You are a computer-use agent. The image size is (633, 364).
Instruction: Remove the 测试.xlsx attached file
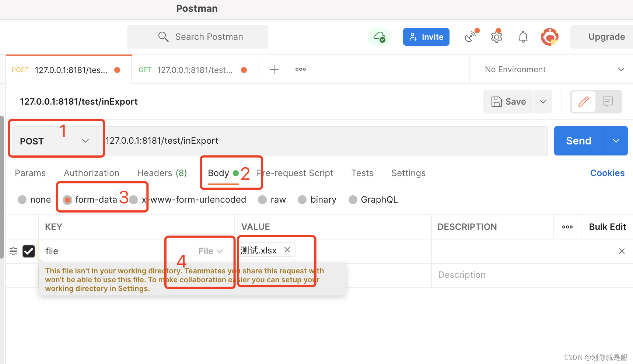pyautogui.click(x=287, y=250)
